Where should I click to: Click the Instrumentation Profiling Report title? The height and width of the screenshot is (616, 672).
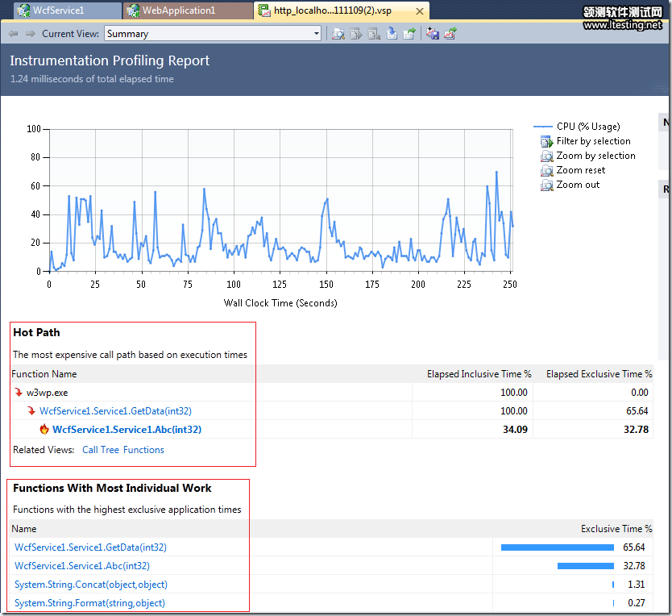pos(110,60)
